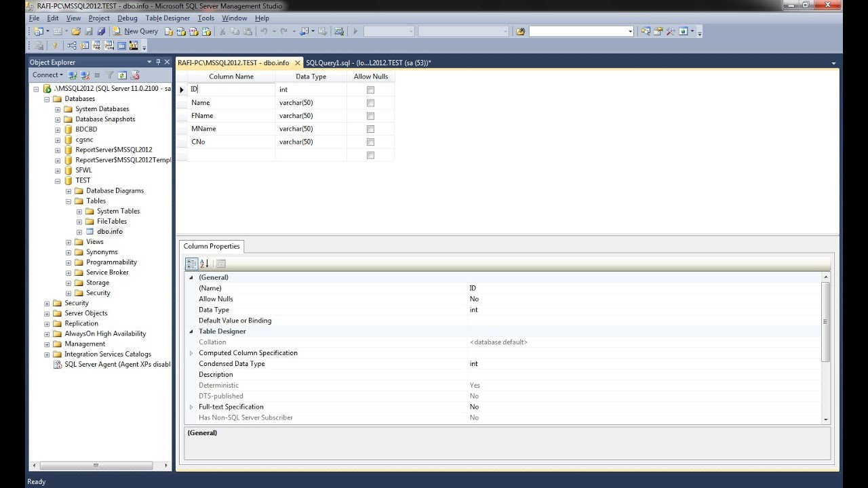Collapse the Tables folder node
Image resolution: width=868 pixels, height=488 pixels.
(68, 201)
